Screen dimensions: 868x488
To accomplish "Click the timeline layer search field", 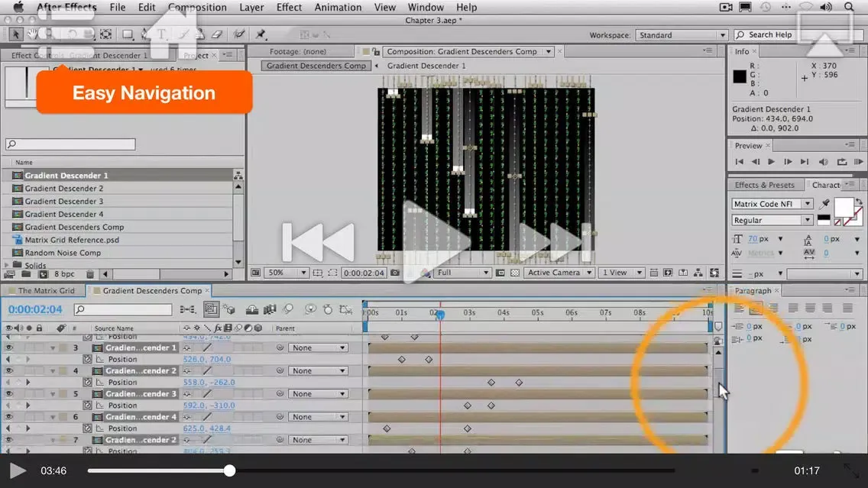I will (x=123, y=309).
